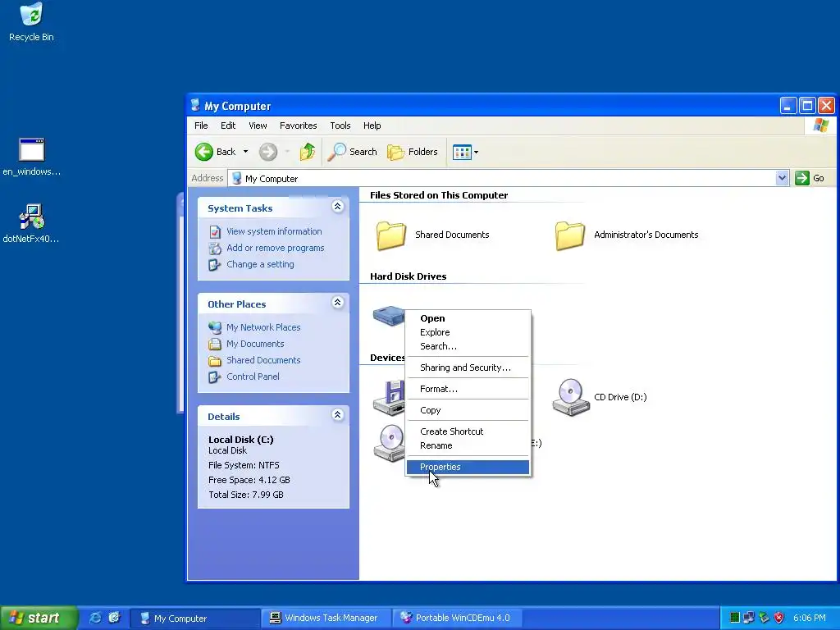Image resolution: width=840 pixels, height=630 pixels.
Task: Click the My Network Places link
Action: coord(263,327)
